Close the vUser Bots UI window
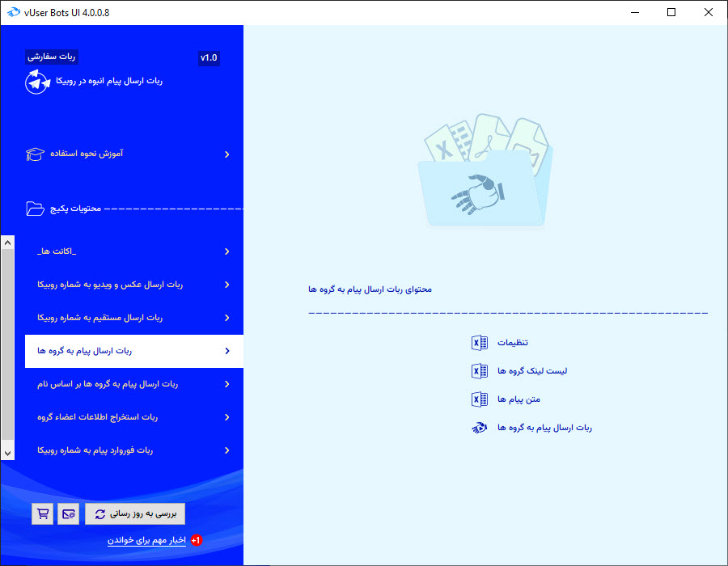The height and width of the screenshot is (566, 728). [709, 12]
